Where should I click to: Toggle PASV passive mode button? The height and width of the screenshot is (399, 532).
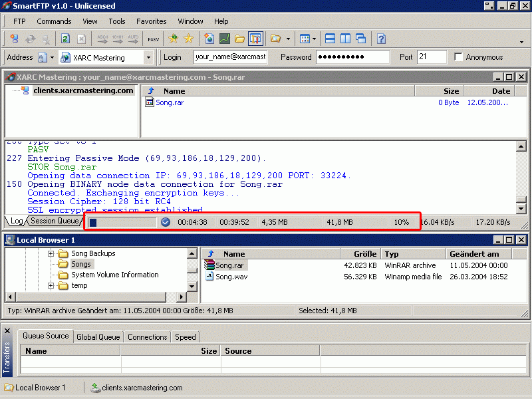coord(154,39)
